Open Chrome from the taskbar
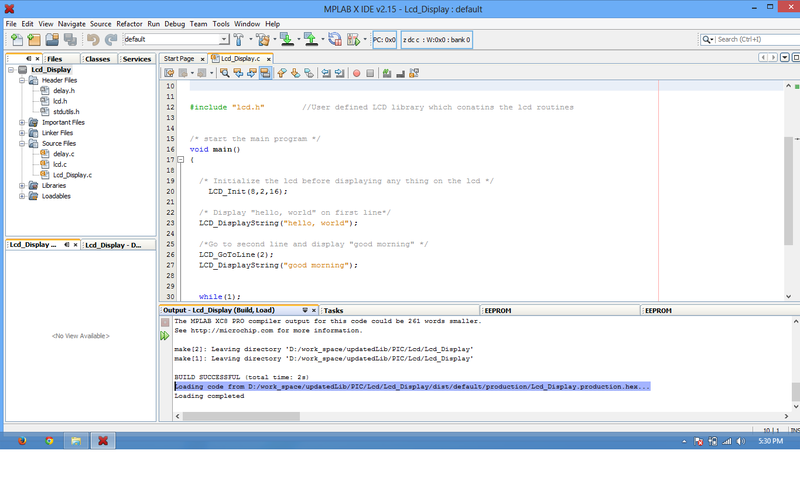This screenshot has width=800, height=495. pos(49,441)
